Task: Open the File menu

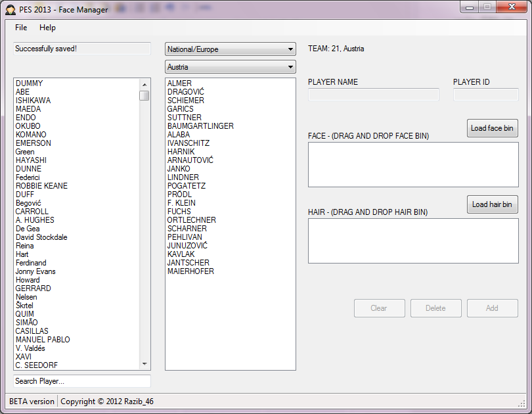Action: point(21,28)
